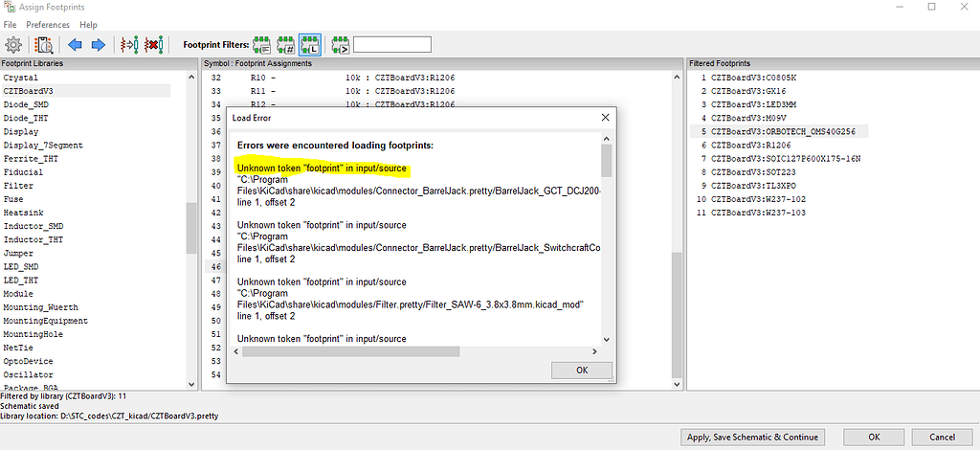Click right arrow of error horizontal scrollbar
980x450 pixels.
pyautogui.click(x=594, y=352)
